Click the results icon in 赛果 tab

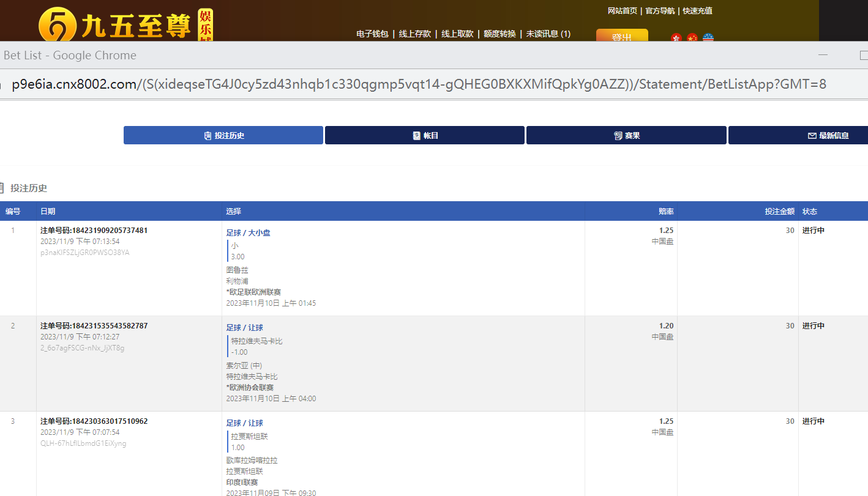[x=618, y=136]
